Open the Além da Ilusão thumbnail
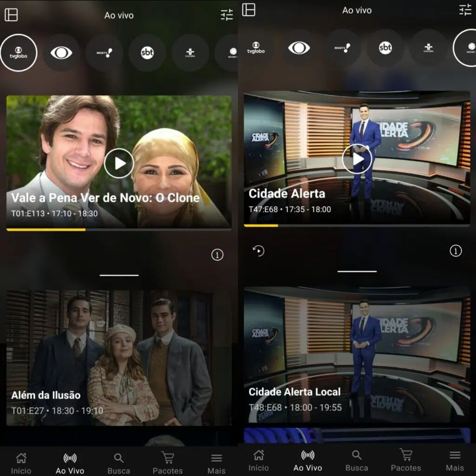This screenshot has height=476, width=476. coord(119,358)
